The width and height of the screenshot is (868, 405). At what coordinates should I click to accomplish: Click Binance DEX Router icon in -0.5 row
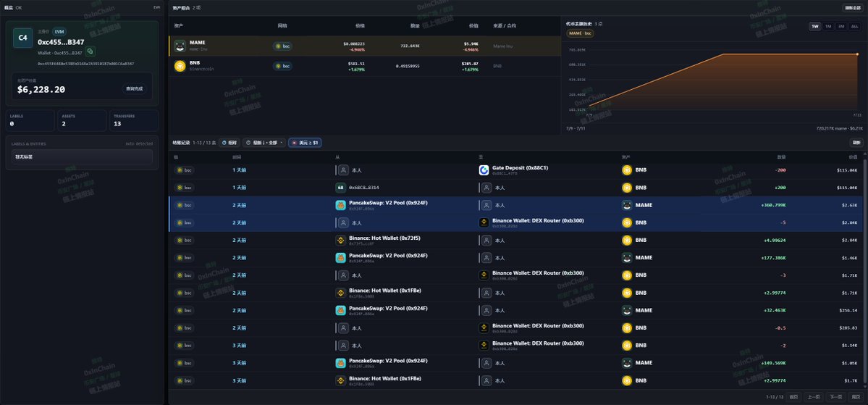484,328
